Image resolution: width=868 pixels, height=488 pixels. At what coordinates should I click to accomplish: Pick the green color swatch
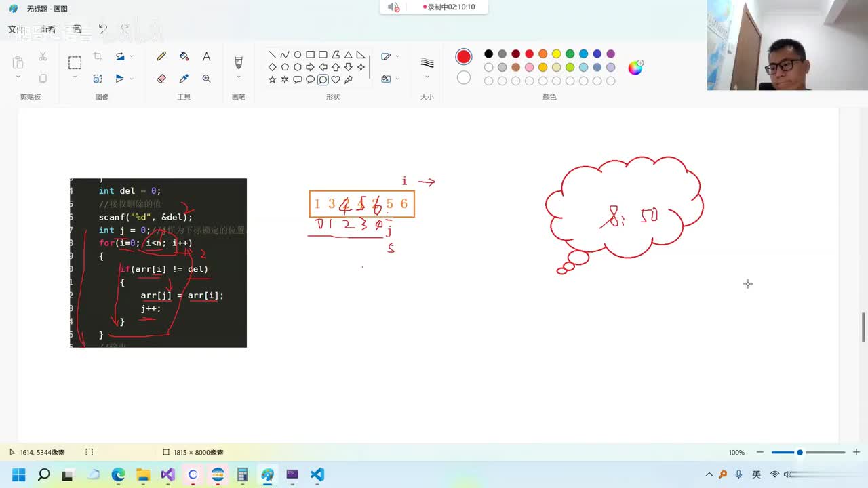(570, 54)
